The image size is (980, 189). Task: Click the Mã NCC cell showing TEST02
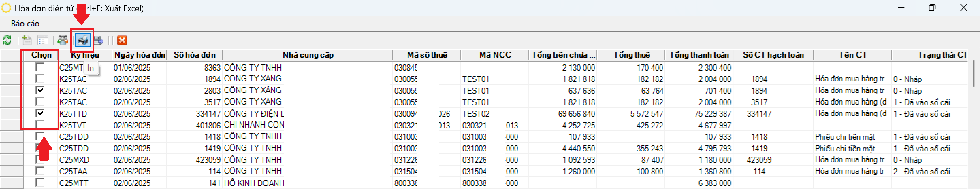point(476,113)
